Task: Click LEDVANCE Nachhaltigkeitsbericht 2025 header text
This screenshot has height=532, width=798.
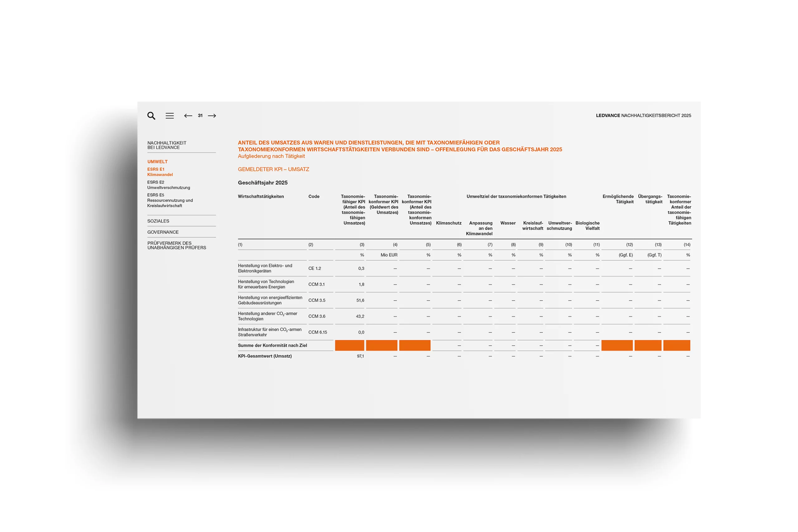Action: click(643, 116)
